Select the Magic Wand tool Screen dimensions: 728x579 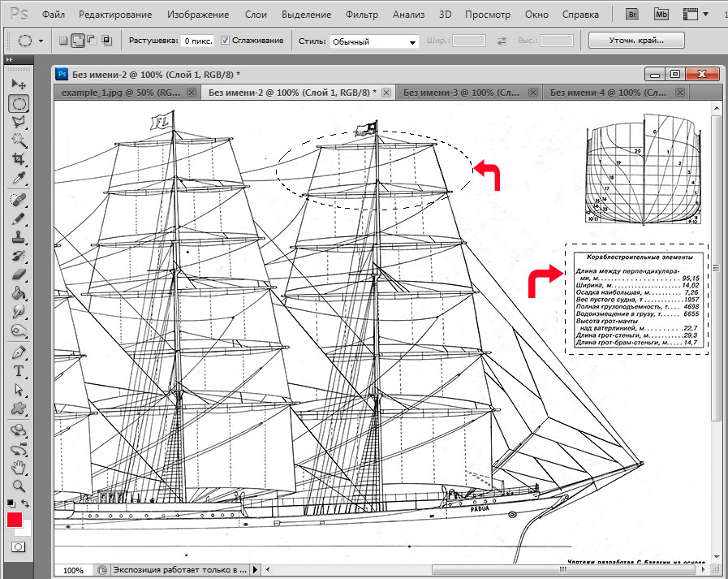click(x=18, y=140)
